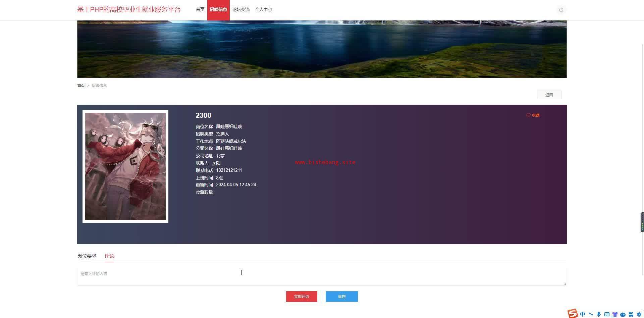Click recruitment type value 招聘人
Viewport: 644px width, 318px height.
[x=222, y=134]
